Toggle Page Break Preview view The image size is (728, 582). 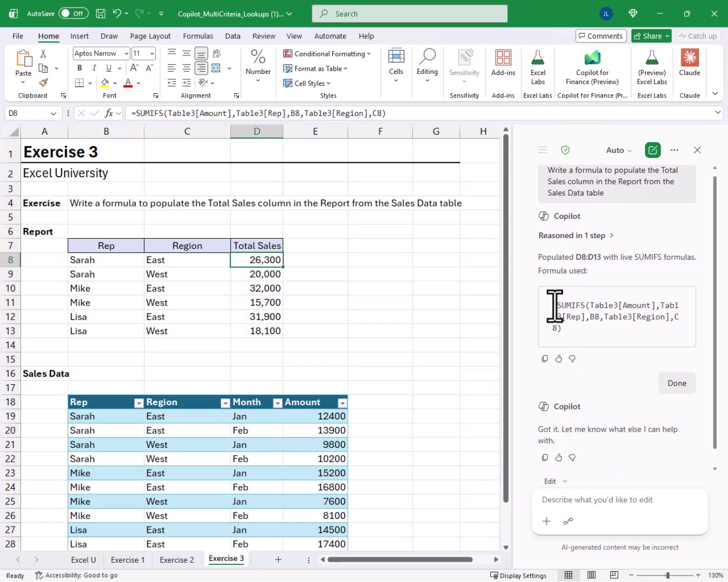point(614,575)
